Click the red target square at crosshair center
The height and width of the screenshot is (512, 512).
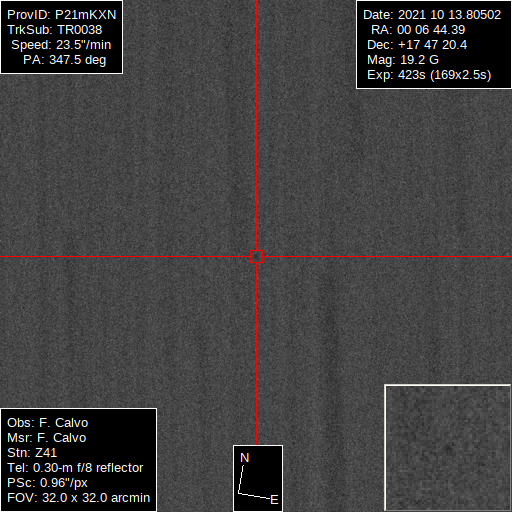[x=256, y=257]
